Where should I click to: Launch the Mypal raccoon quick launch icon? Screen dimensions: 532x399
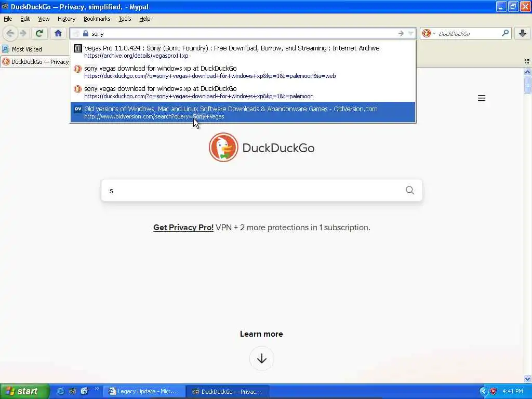72,391
